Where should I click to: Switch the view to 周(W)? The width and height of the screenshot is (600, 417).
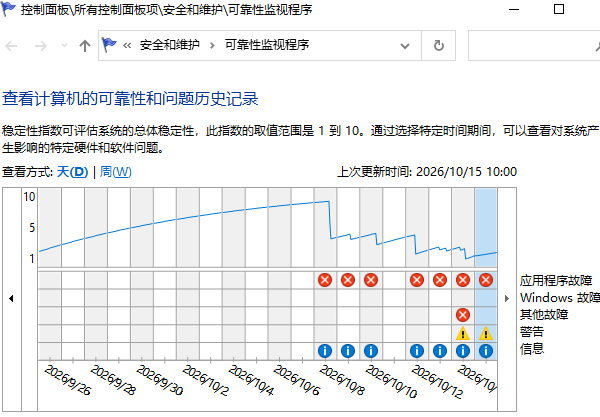[116, 172]
